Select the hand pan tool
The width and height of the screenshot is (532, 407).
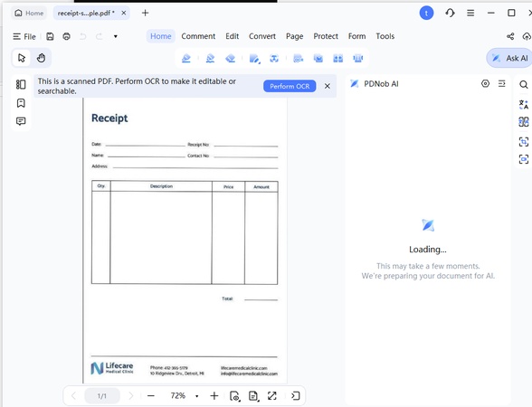[x=41, y=58]
